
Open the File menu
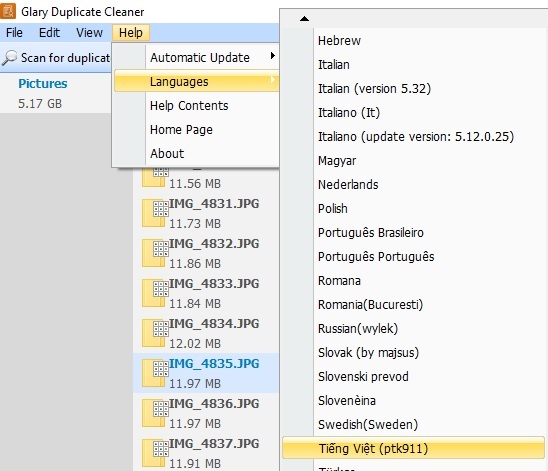(x=14, y=33)
